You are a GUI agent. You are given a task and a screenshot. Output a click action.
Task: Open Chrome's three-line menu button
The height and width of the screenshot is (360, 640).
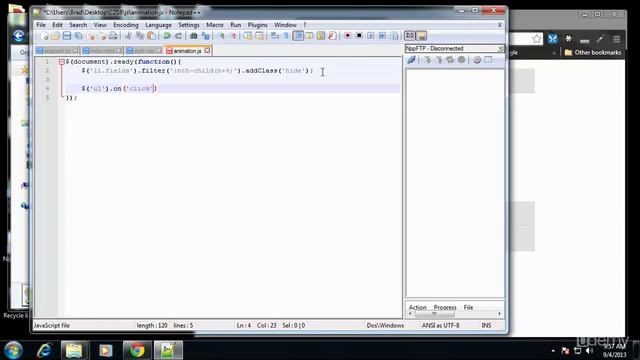616,40
